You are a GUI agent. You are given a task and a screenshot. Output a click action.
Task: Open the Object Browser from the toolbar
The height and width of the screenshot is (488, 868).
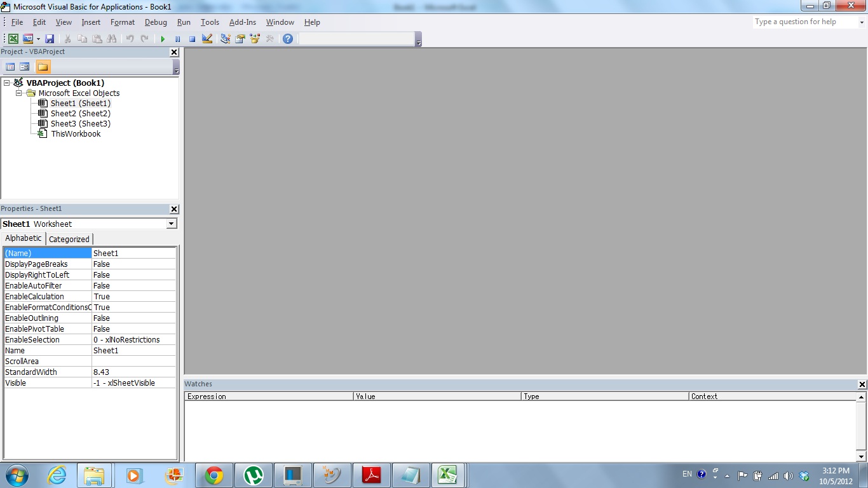point(254,39)
